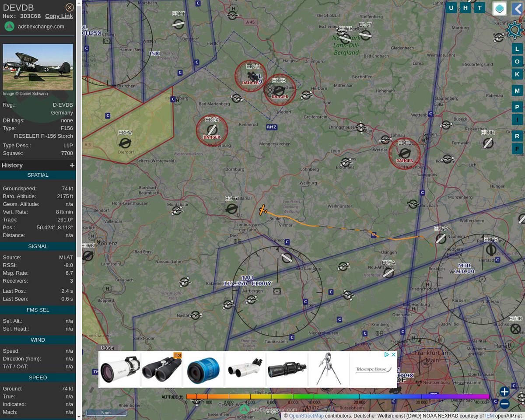Image resolution: width=525 pixels, height=420 pixels.
Task: Click the EDFA airfield icon
Action: pyautogui.click(x=388, y=273)
